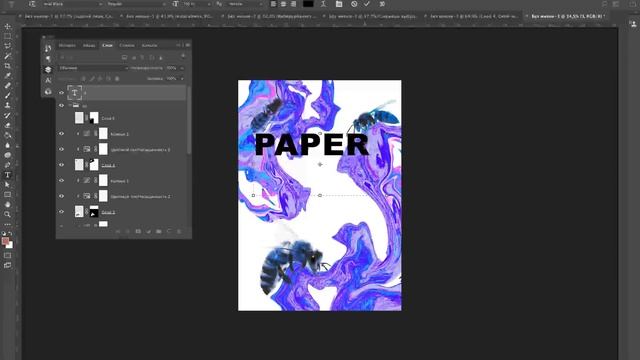This screenshot has height=360, width=640.
Task: Switch to the first tab left of Слои
Action: coord(67,45)
